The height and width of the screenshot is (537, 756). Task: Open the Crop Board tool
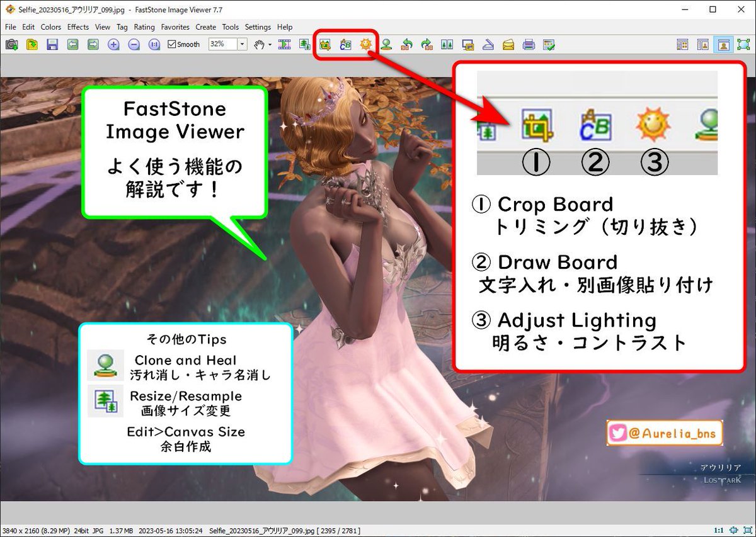pyautogui.click(x=325, y=44)
